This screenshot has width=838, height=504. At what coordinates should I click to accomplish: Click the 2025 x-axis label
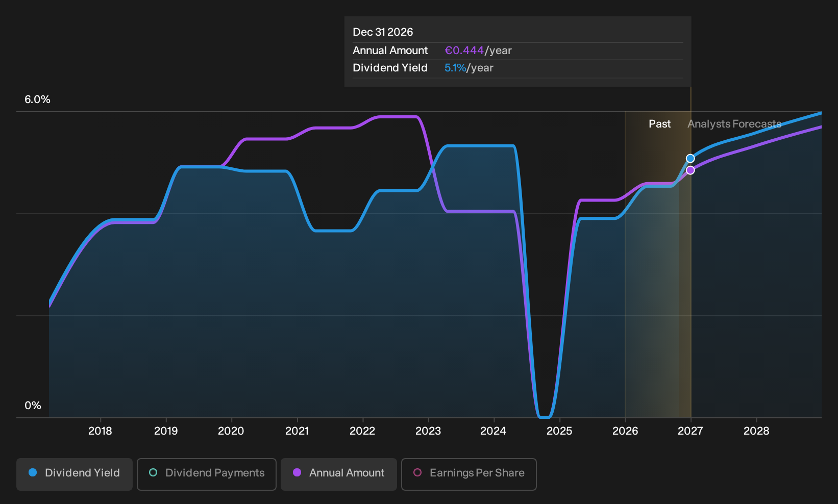click(559, 431)
